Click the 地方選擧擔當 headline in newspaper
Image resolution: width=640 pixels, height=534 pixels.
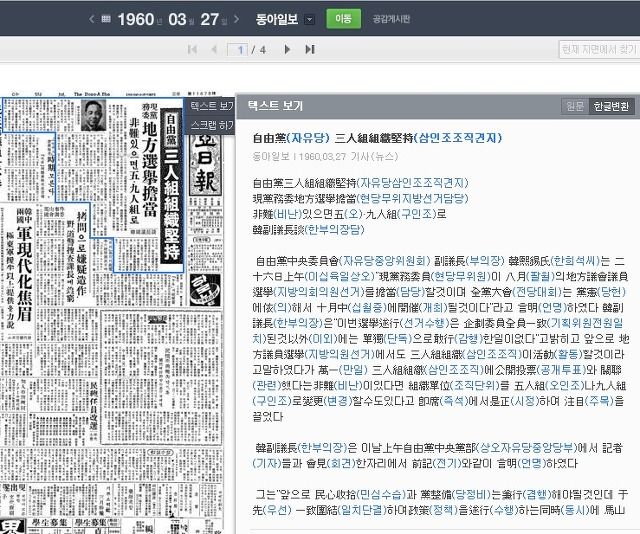point(149,169)
